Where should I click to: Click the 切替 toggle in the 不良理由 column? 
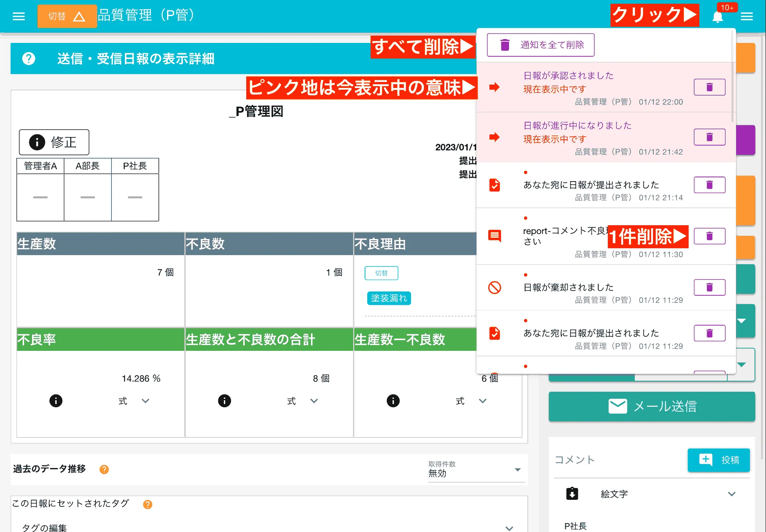[x=381, y=273]
